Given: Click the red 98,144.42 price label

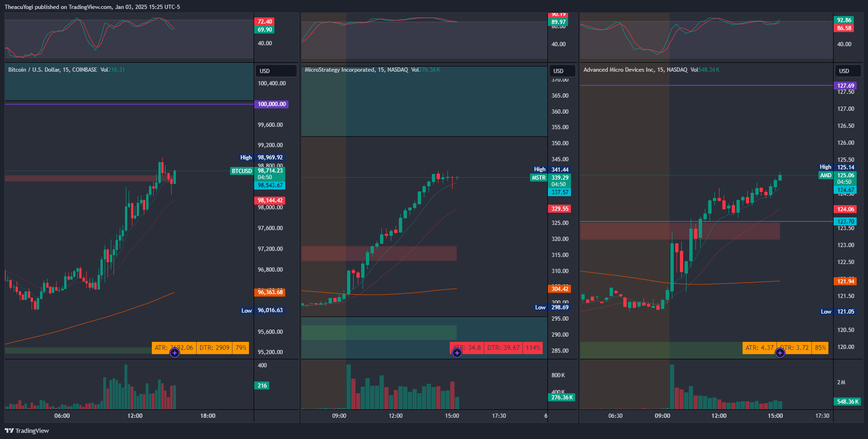Looking at the screenshot, I should [270, 200].
